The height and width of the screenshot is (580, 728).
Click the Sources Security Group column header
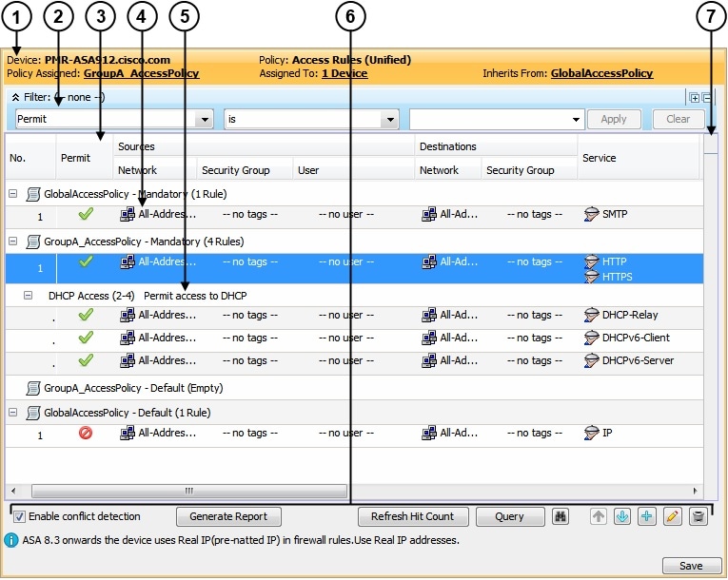click(x=246, y=170)
